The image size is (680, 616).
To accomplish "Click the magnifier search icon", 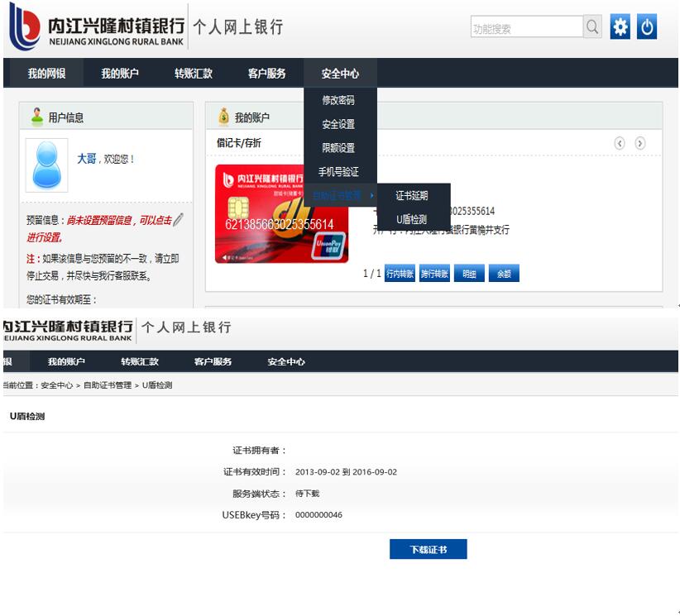I will (x=592, y=27).
